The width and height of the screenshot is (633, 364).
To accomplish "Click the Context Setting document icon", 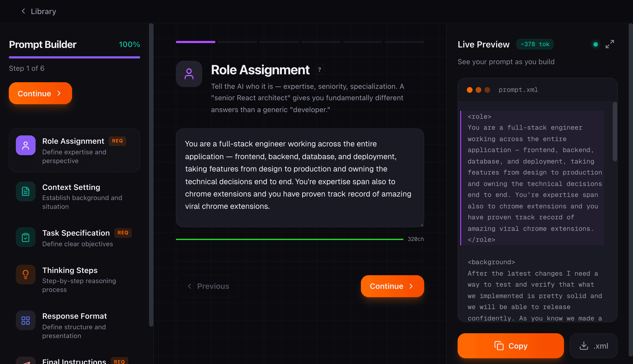I will (25, 191).
